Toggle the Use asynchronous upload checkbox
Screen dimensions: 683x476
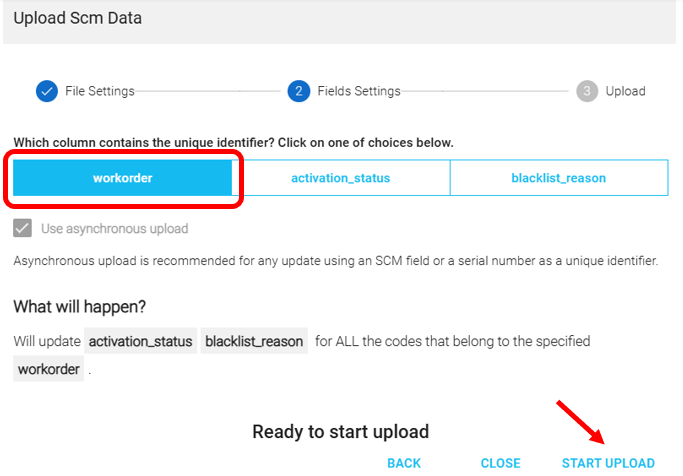(22, 229)
